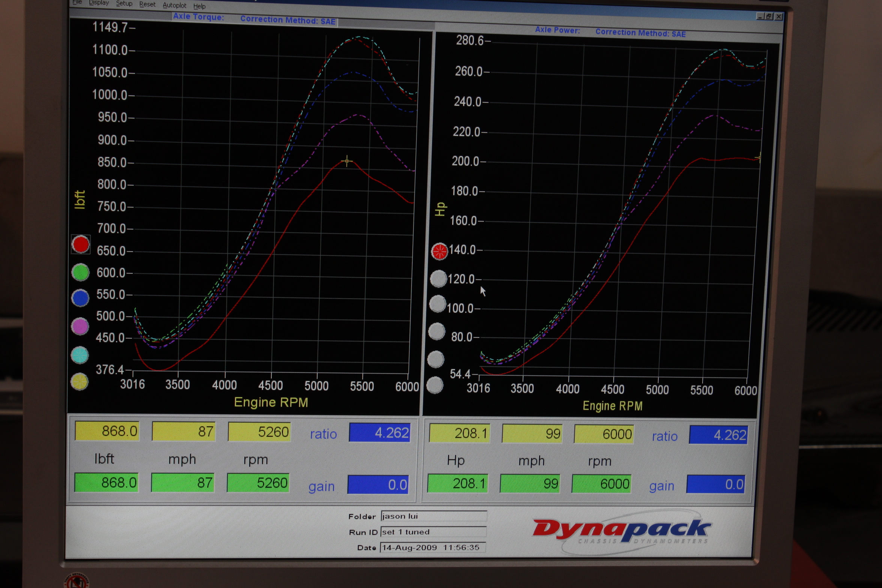
Task: Open the Display menu
Action: coord(99,3)
